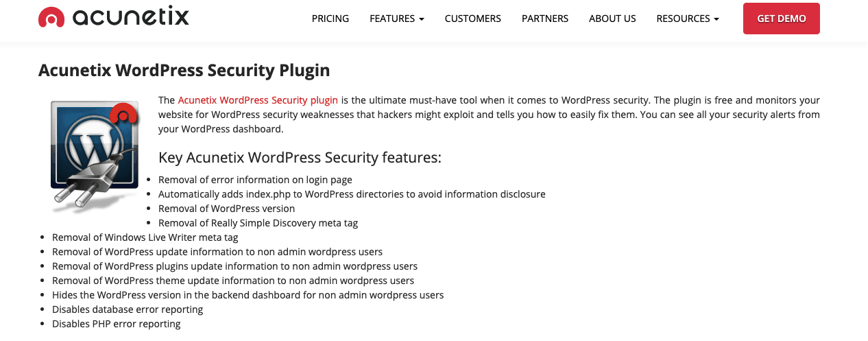Follow the Acunetix WordPress Security plugin link
The width and height of the screenshot is (868, 341).
coord(258,100)
